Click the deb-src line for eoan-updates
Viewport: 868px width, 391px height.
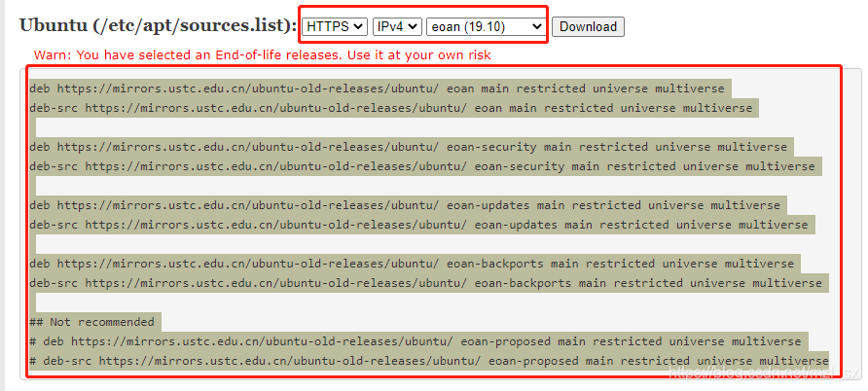pyautogui.click(x=418, y=225)
